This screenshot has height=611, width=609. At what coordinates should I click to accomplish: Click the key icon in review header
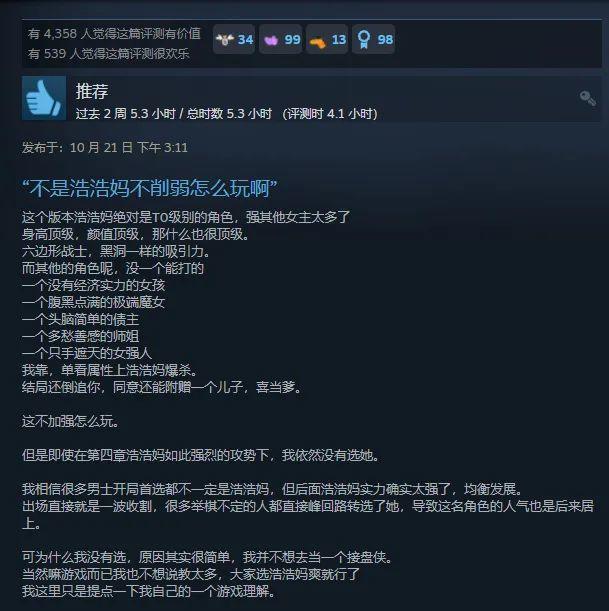587,98
